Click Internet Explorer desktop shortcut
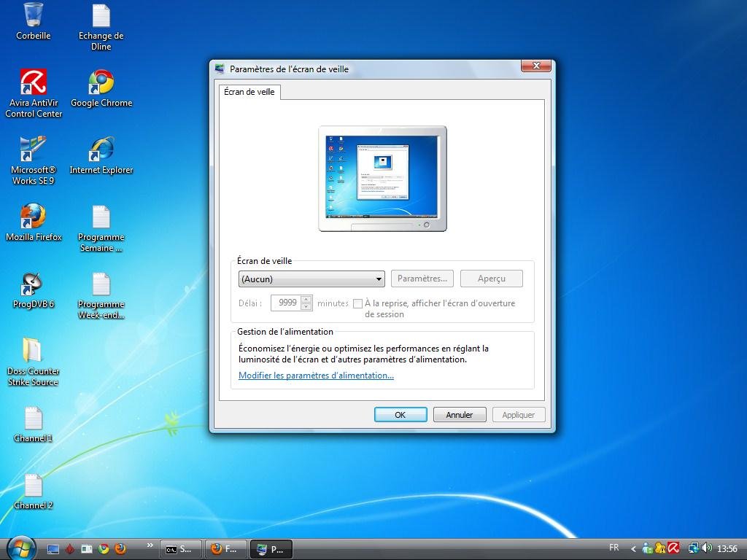Screen dimensions: 747x560 point(101,150)
